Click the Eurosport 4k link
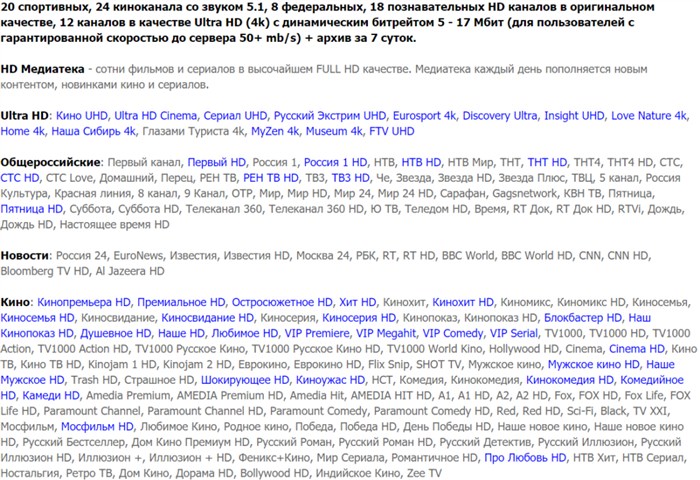This screenshot has width=700, height=480. (x=424, y=116)
